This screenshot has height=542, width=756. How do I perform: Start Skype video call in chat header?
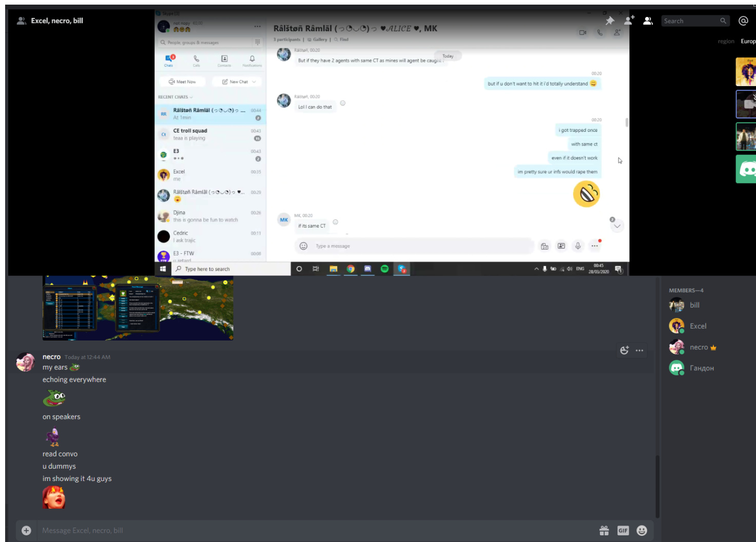click(x=583, y=32)
